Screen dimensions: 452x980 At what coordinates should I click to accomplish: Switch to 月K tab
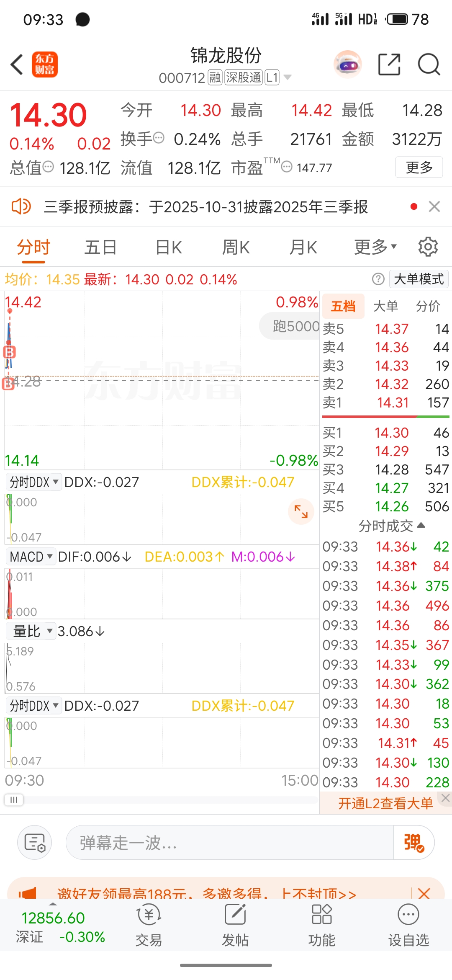[303, 248]
